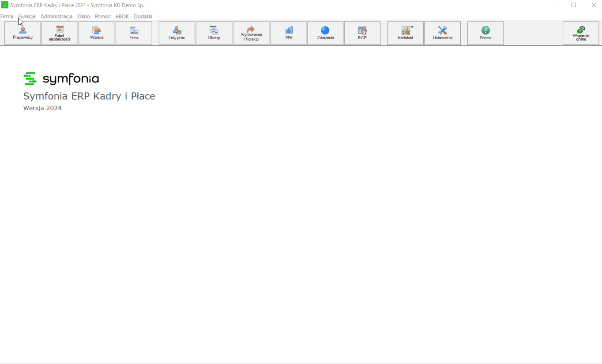Open the Firma menu
Screen dimensions: 602x364
click(x=7, y=16)
